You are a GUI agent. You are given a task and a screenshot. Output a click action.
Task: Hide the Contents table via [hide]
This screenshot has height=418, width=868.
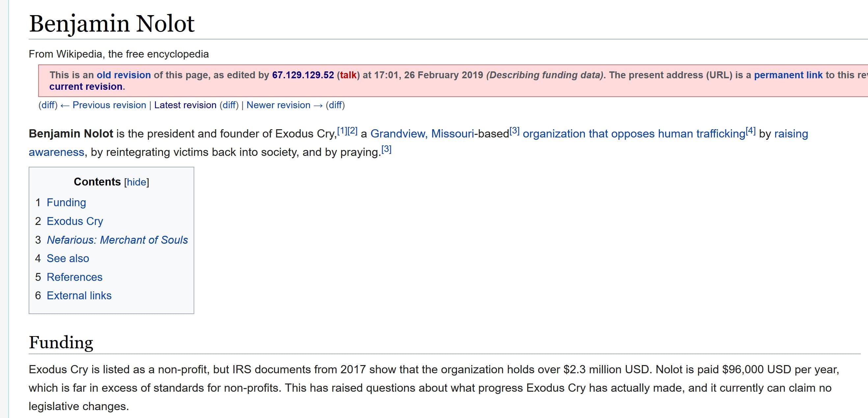point(136,182)
